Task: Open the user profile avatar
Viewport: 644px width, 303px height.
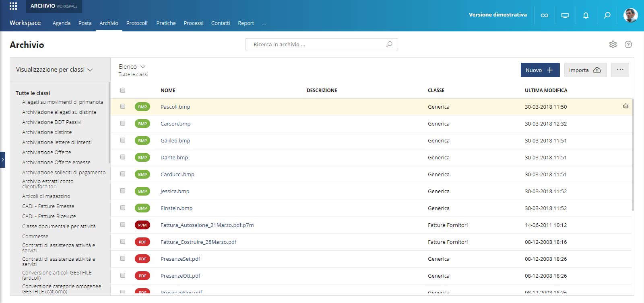Action: tap(630, 15)
